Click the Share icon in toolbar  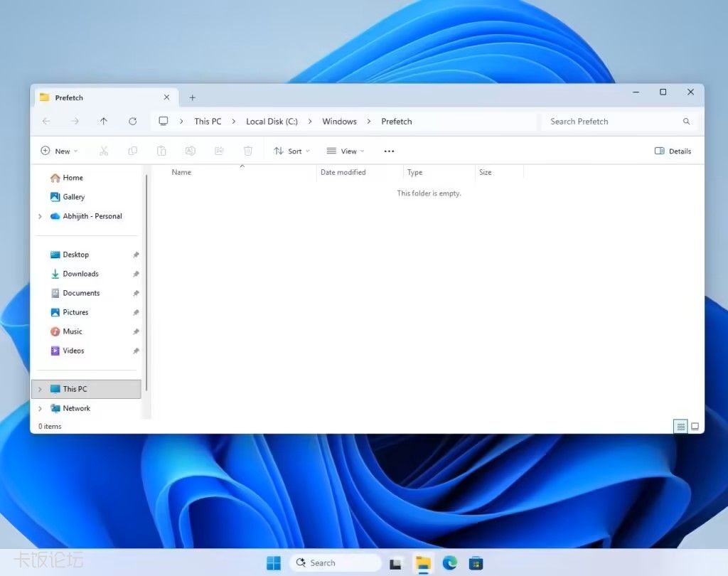219,151
